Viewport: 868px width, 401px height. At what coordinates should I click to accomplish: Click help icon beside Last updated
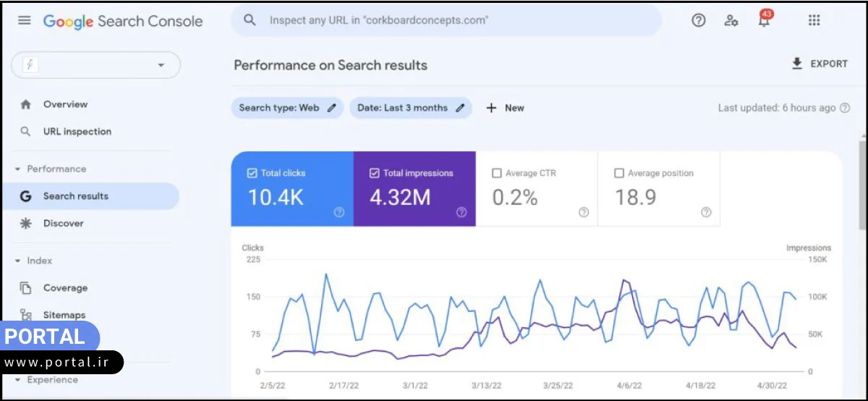click(844, 108)
